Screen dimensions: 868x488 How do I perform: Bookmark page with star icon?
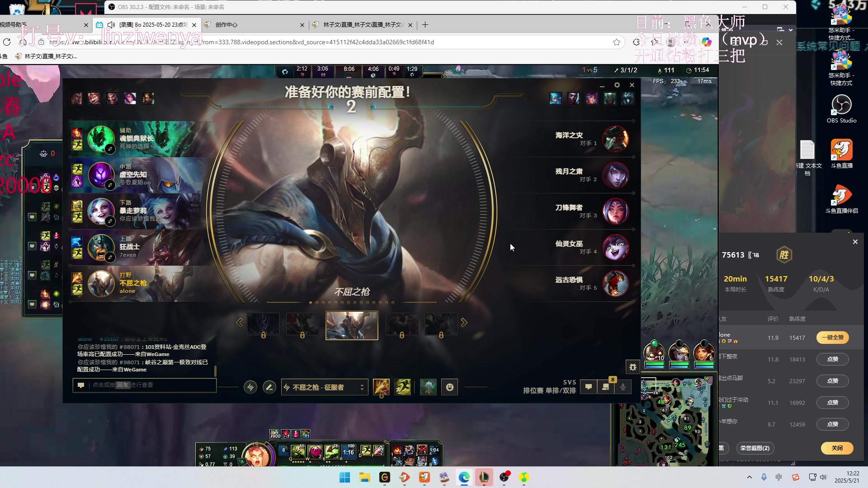pyautogui.click(x=617, y=42)
